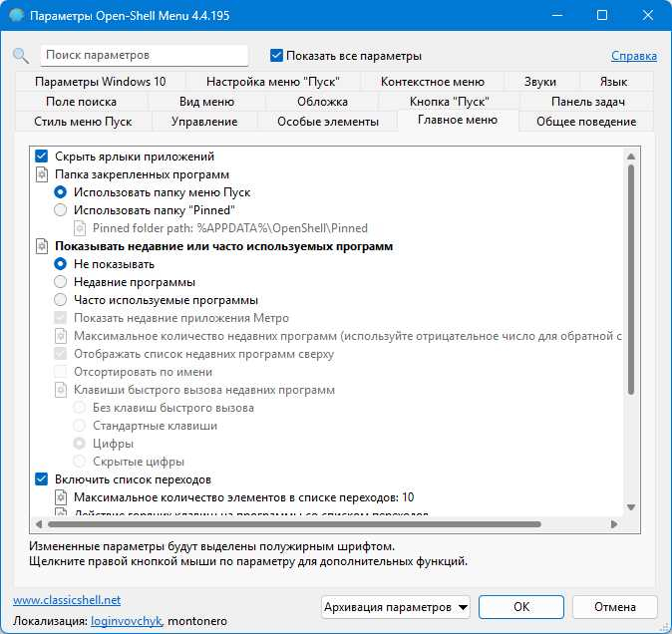Choose "Часто используемые программы" option
This screenshot has height=634, width=672.
pos(61,300)
